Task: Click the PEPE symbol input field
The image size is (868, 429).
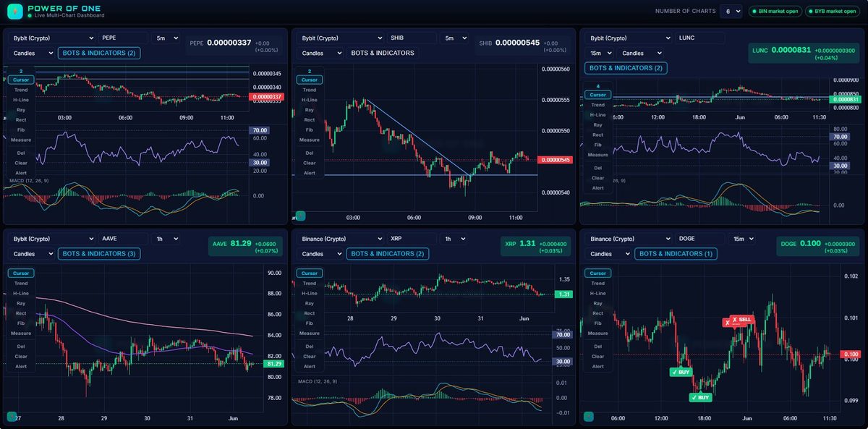Action: pos(124,38)
